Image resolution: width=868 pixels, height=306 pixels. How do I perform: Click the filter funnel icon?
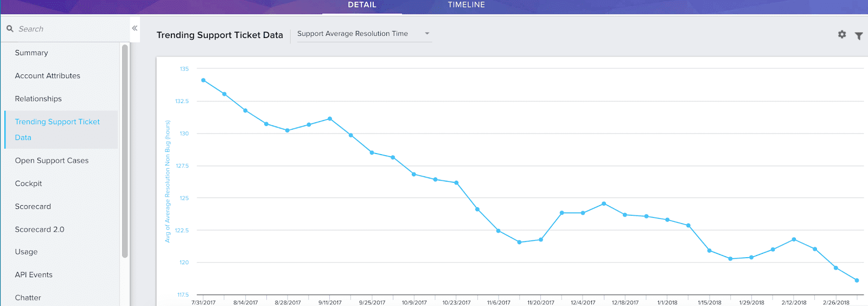(859, 36)
